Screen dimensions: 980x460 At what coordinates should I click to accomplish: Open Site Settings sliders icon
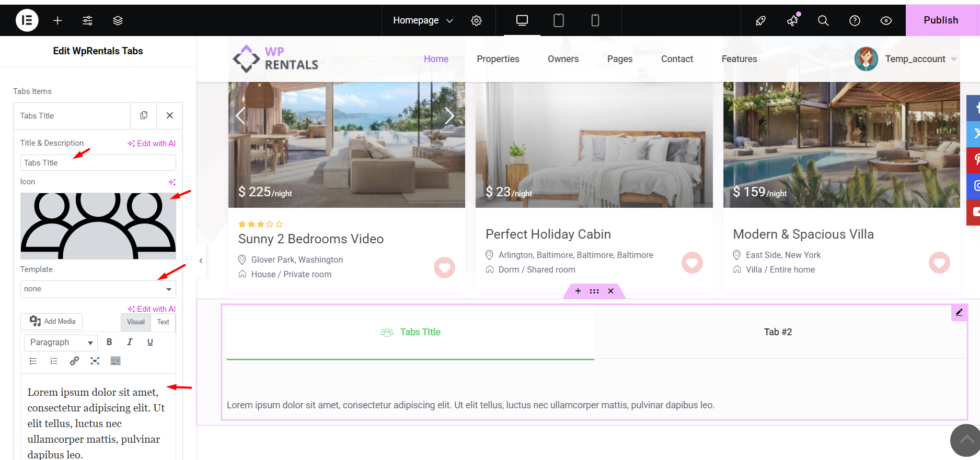point(88,20)
